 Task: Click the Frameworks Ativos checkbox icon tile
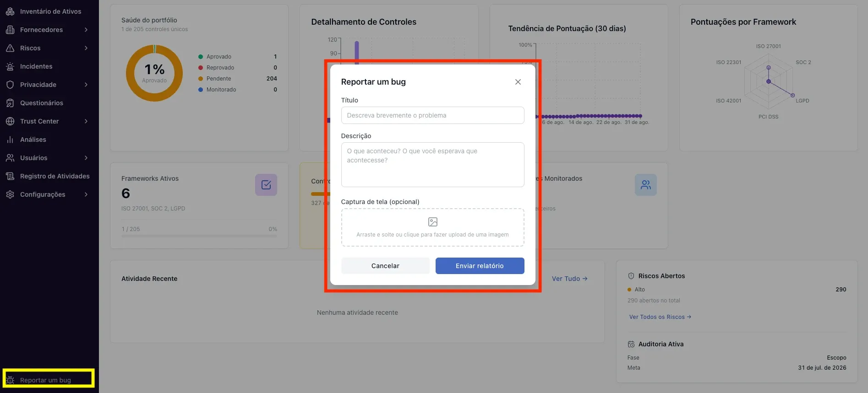[266, 185]
